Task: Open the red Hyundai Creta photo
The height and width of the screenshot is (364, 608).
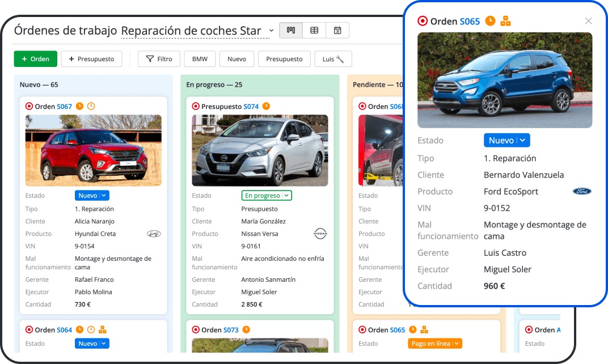Action: (x=94, y=150)
